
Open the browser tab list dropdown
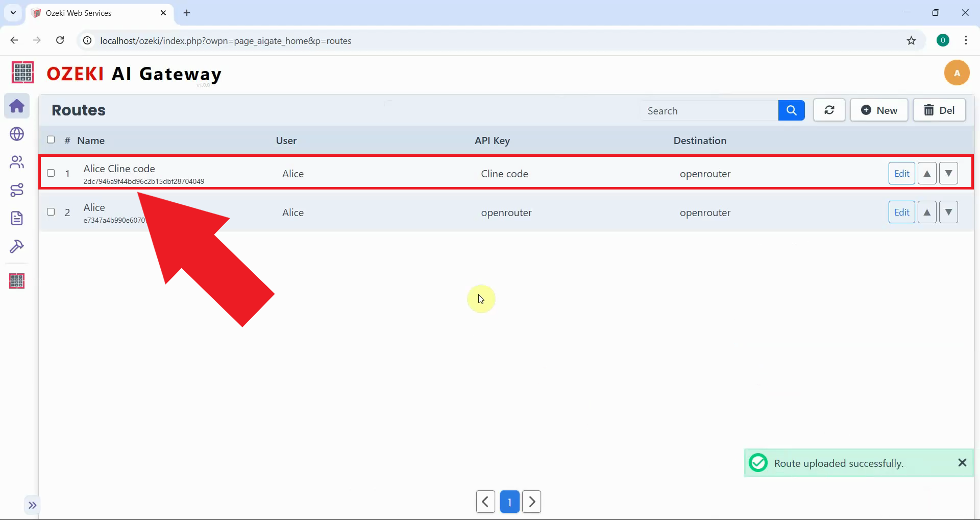click(x=12, y=13)
